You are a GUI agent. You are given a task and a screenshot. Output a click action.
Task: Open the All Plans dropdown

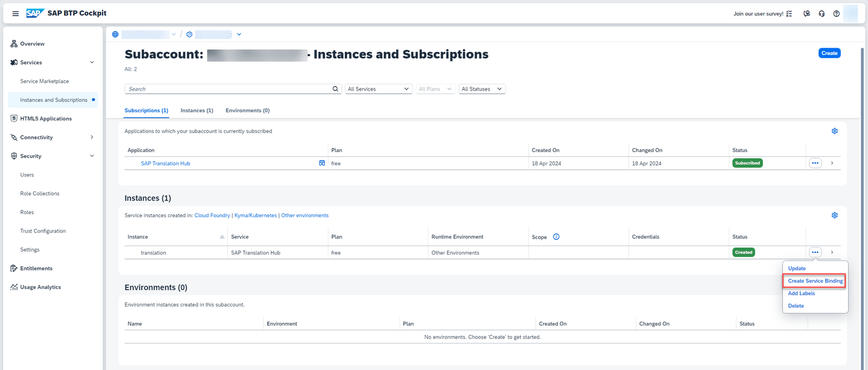tap(436, 89)
